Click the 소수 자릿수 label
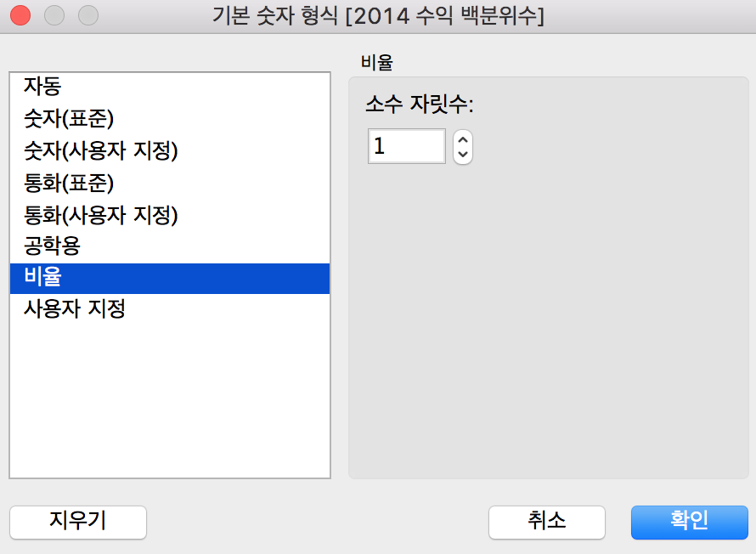This screenshot has width=756, height=554. click(x=420, y=104)
